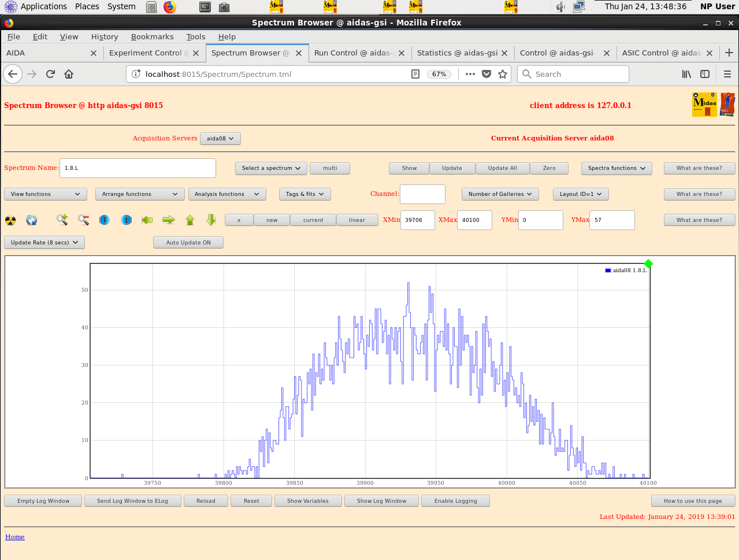Open the Update Rate (8 secs) dropdown
The height and width of the screenshot is (560, 739).
point(44,243)
